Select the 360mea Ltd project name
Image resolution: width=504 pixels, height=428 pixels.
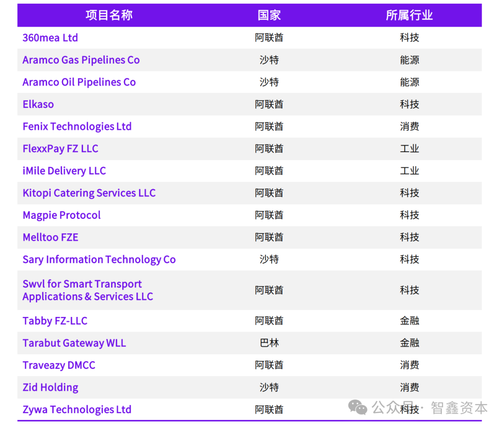coord(50,38)
